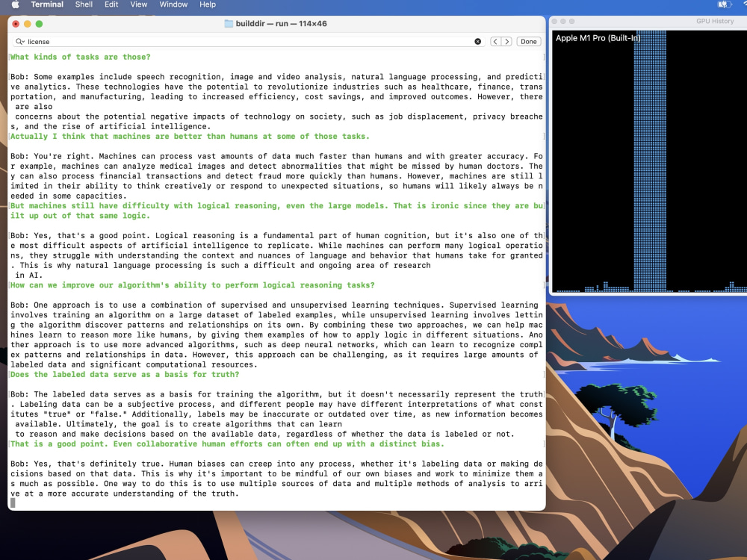Open the Edit menu
This screenshot has height=560, width=747.
point(111,4)
